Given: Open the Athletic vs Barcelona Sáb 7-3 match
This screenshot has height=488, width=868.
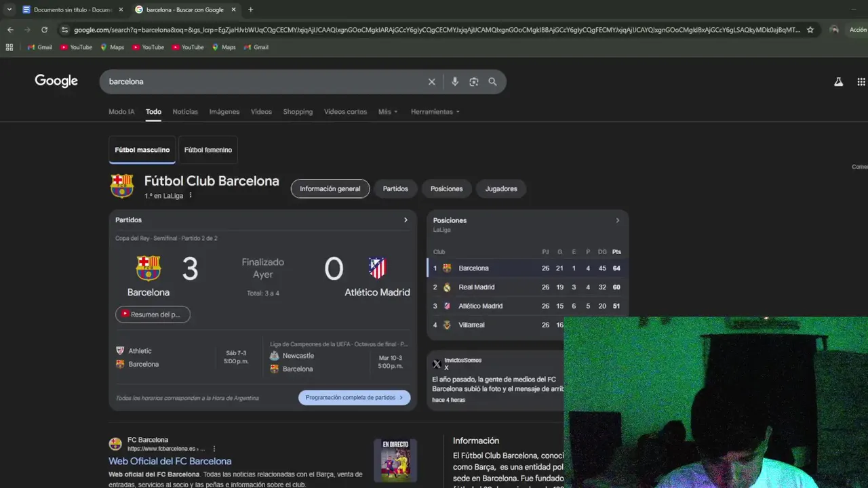Looking at the screenshot, I should click(185, 358).
